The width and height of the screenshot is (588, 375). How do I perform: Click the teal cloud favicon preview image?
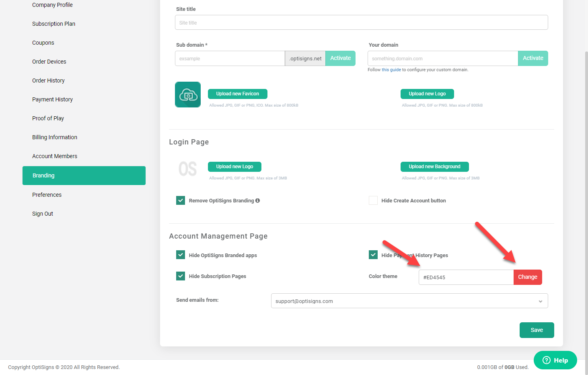(x=187, y=94)
